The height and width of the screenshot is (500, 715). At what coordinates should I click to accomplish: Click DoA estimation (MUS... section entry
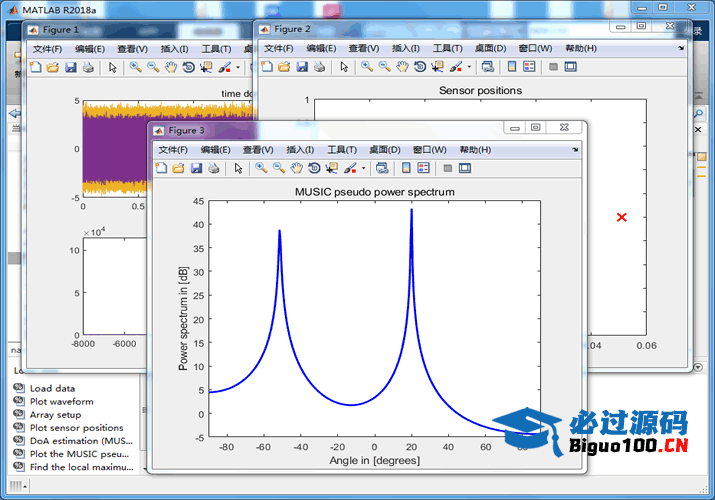[x=81, y=441]
